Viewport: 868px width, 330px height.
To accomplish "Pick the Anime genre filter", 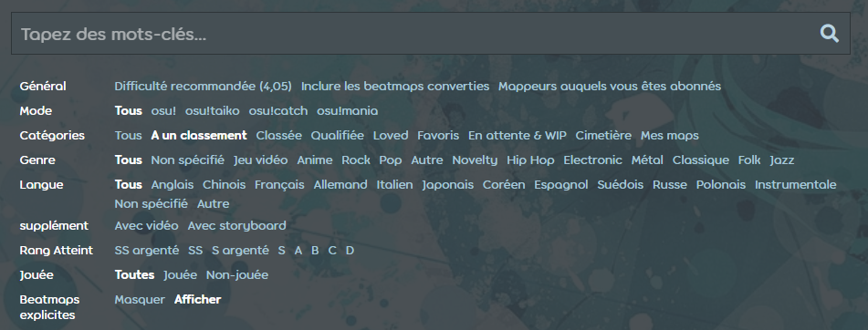I will point(314,160).
